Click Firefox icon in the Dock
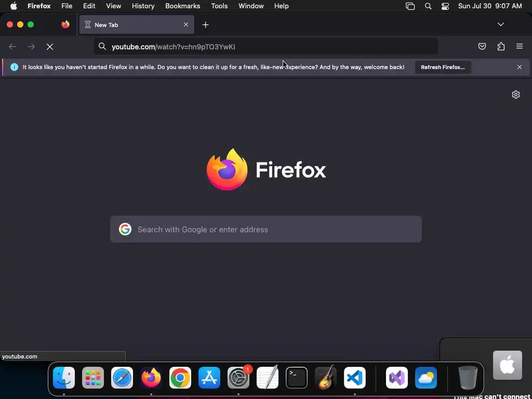532x399 pixels. point(151,378)
